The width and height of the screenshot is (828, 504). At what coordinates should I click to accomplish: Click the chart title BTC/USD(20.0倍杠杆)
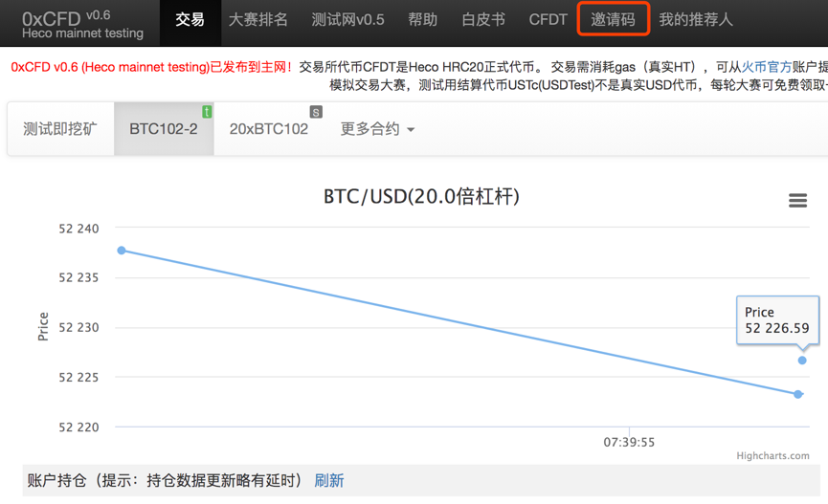(421, 196)
